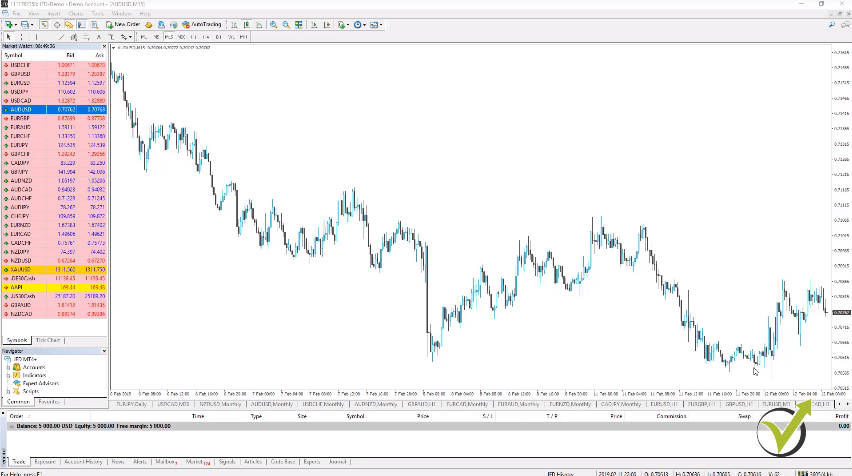
Task: Open the Strategy Tester toolbar icon
Action: click(x=95, y=24)
